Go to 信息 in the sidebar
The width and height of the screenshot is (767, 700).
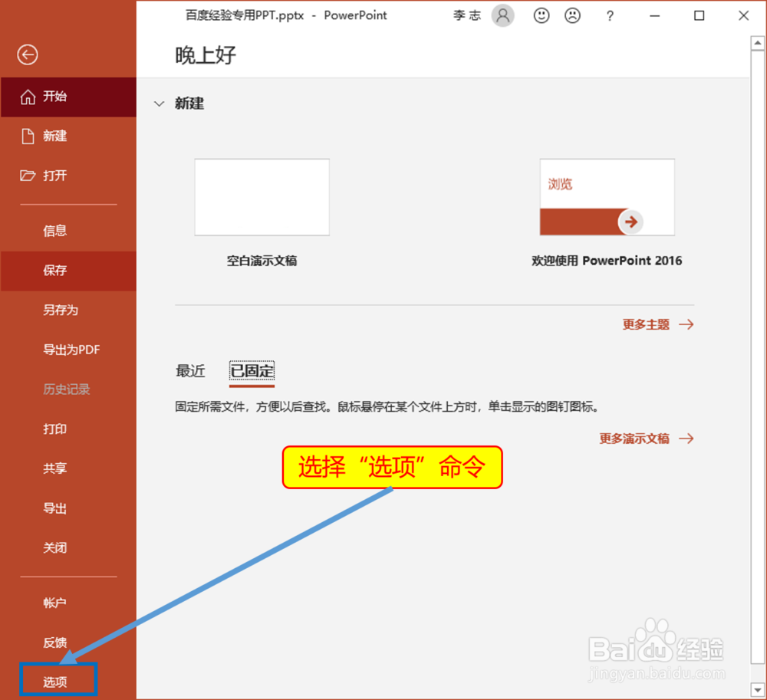68,231
